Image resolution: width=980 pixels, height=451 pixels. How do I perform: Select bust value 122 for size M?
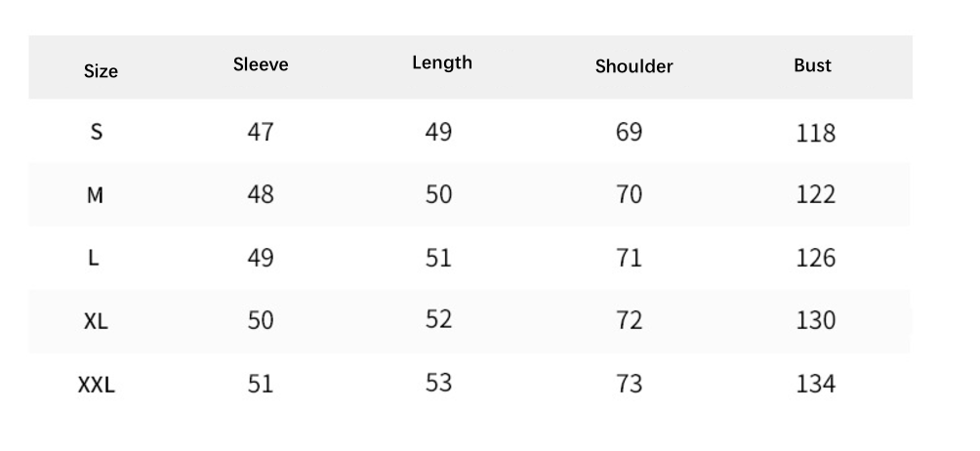(x=815, y=195)
